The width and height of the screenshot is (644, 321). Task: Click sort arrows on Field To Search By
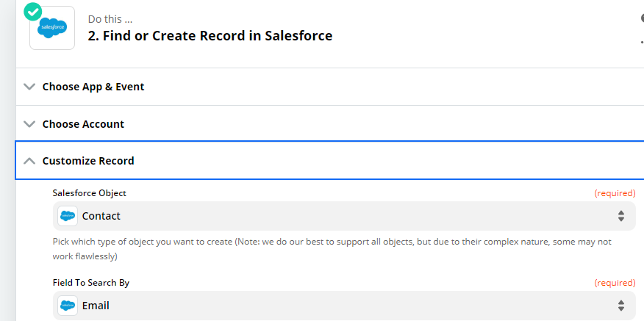621,306
